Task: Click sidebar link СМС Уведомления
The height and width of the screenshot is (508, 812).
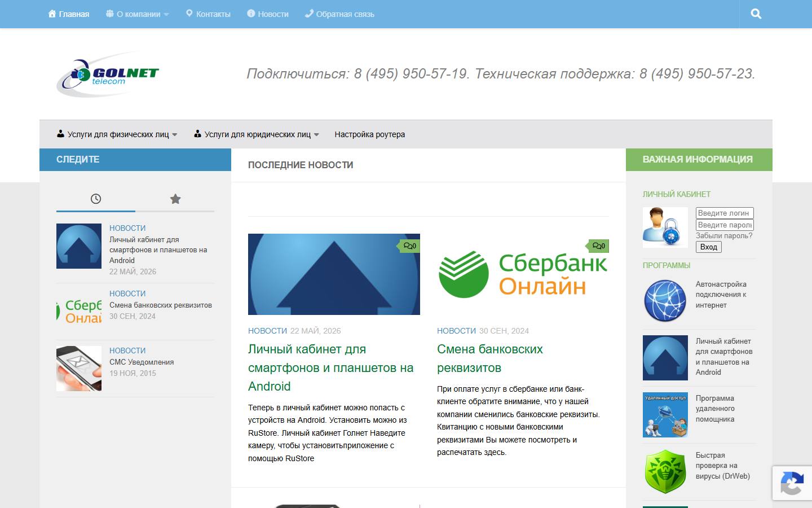Action: click(x=142, y=362)
